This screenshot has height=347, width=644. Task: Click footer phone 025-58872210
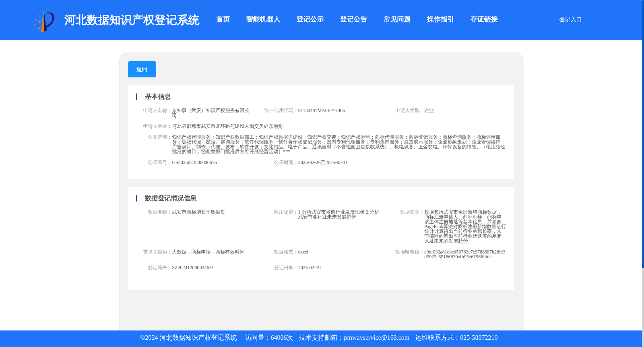point(479,338)
